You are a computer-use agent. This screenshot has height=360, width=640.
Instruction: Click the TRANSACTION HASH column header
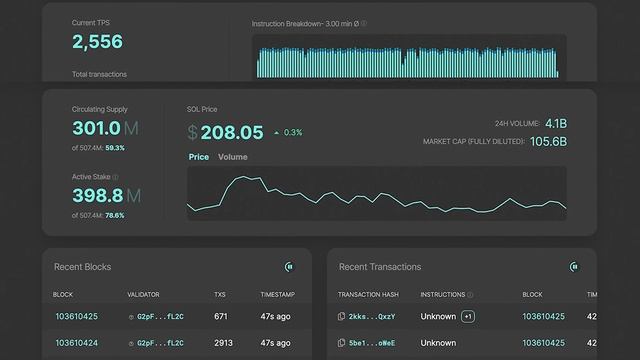pyautogui.click(x=368, y=294)
